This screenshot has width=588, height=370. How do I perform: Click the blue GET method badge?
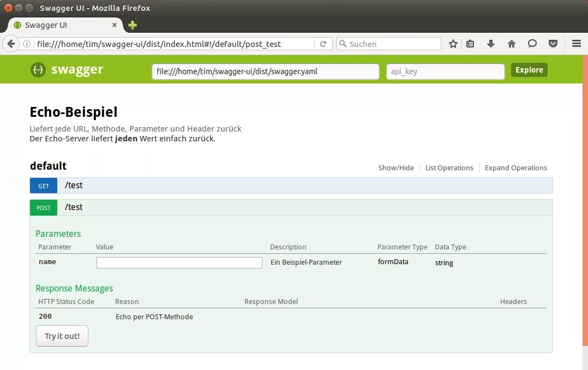pyautogui.click(x=44, y=186)
